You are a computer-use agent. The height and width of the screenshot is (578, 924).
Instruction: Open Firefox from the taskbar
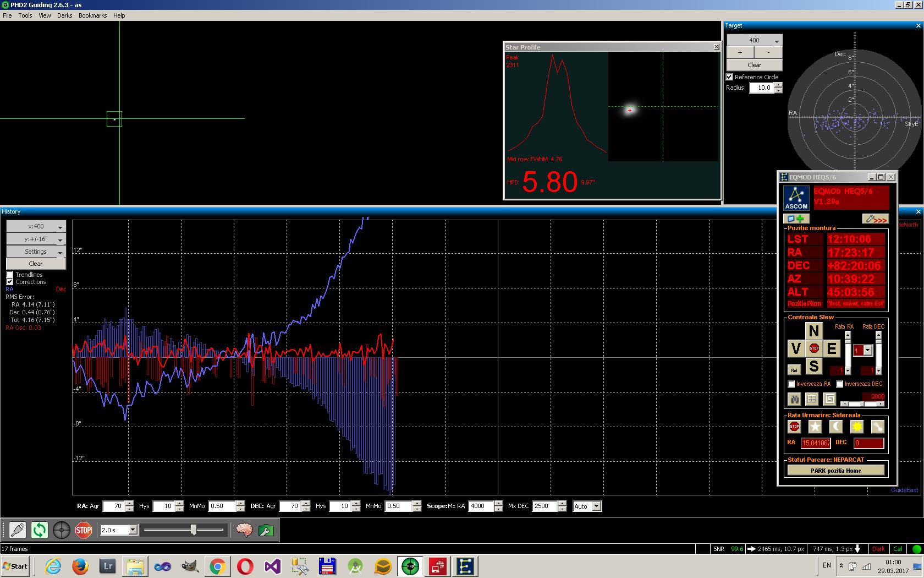click(80, 566)
